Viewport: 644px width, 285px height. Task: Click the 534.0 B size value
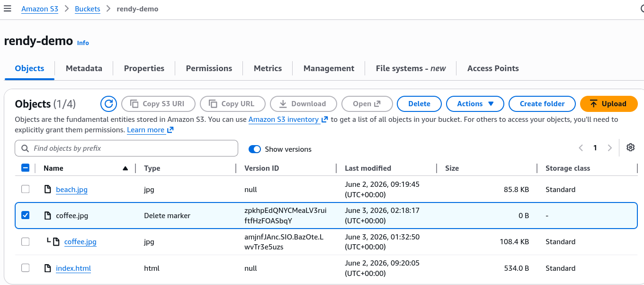tap(517, 268)
